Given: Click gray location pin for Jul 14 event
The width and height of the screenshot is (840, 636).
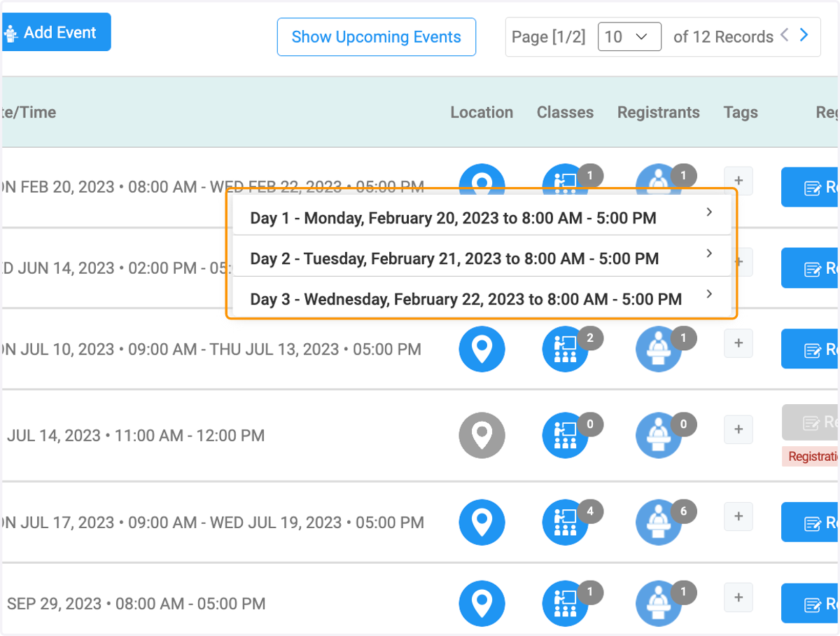Looking at the screenshot, I should (x=482, y=436).
